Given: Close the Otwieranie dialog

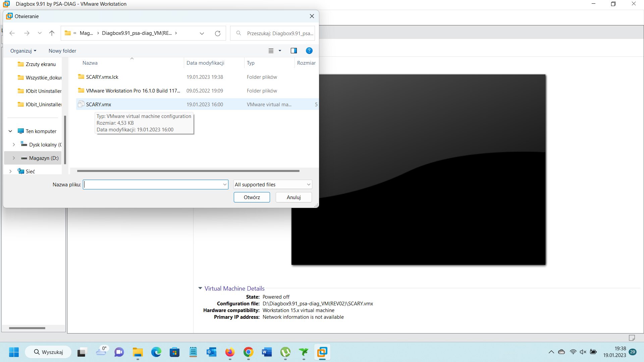Looking at the screenshot, I should coord(312,16).
